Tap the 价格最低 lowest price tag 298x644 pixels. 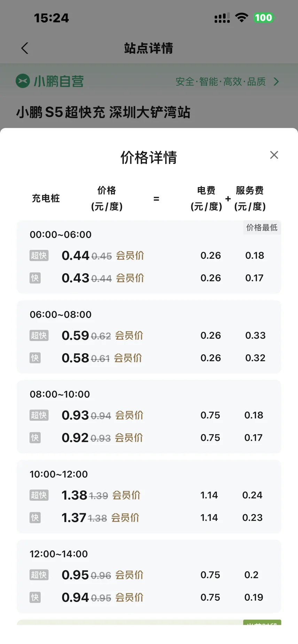point(262,228)
